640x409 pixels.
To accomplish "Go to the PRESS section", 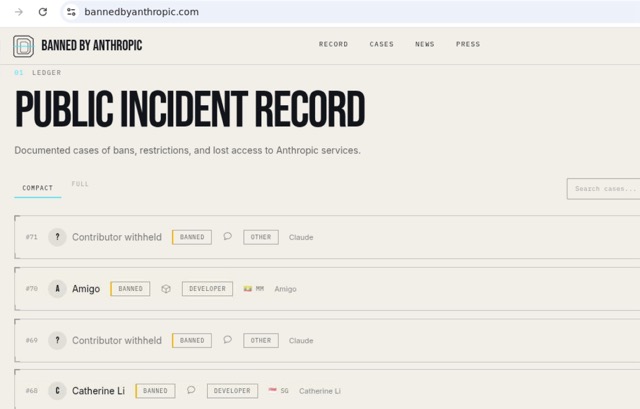I will (468, 44).
